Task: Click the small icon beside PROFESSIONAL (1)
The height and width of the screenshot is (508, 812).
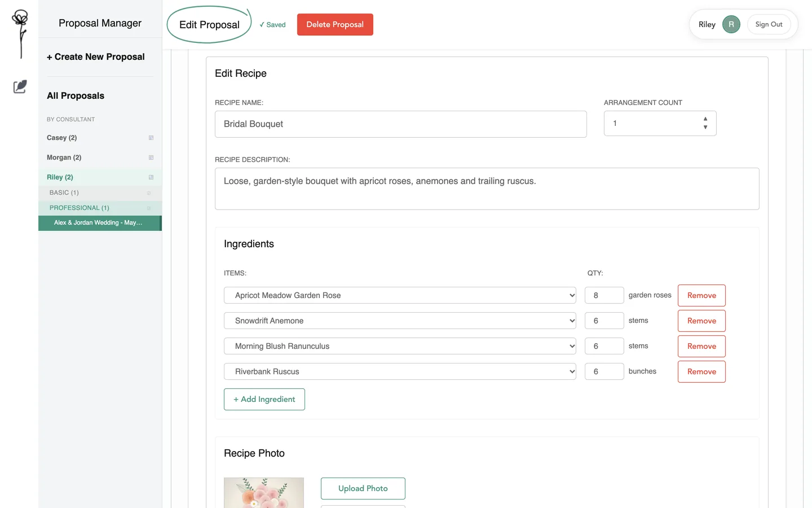Action: pyautogui.click(x=149, y=208)
